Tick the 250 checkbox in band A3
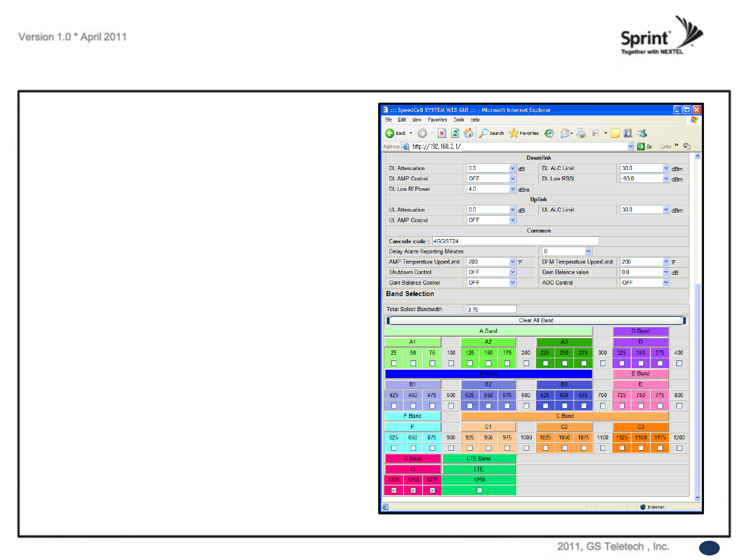The width and height of the screenshot is (747, 560). pos(564,363)
